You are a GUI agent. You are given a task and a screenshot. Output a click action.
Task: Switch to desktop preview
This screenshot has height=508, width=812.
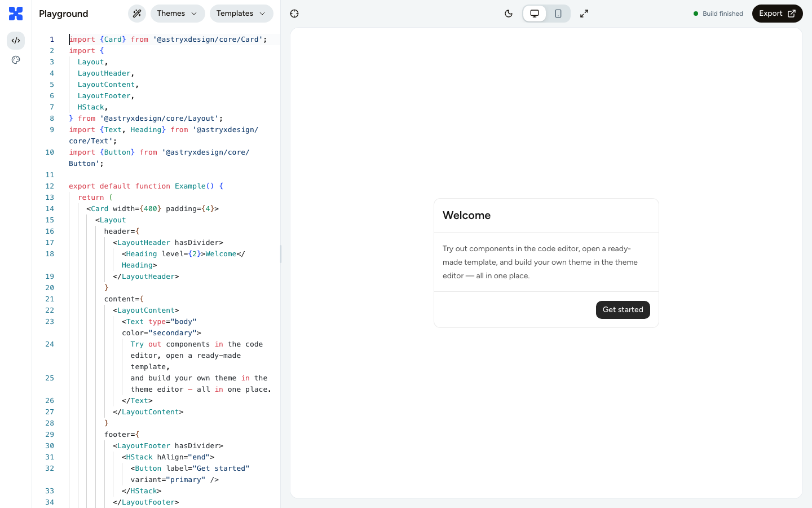(535, 14)
